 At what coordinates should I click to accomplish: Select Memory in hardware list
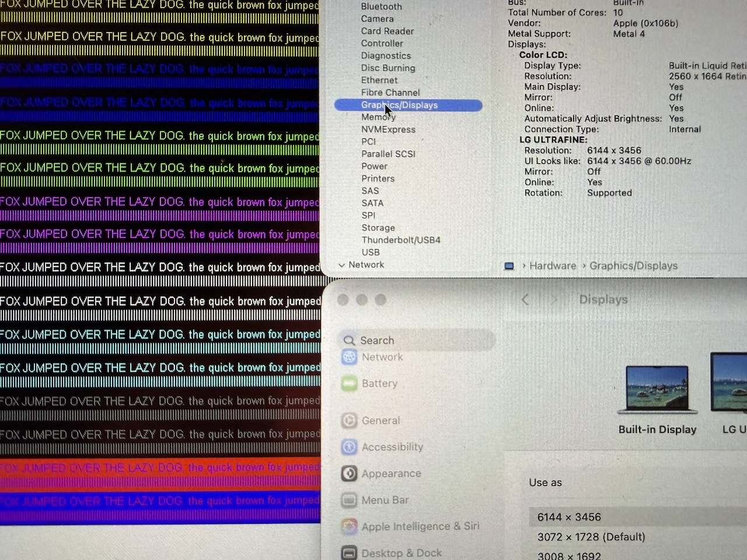coord(378,117)
